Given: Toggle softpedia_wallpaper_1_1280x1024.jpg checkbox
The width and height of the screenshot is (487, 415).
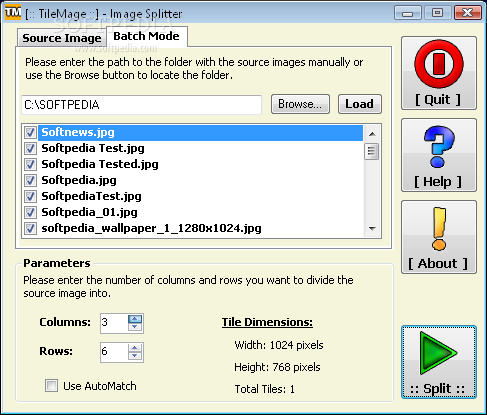Looking at the screenshot, I should [x=30, y=228].
